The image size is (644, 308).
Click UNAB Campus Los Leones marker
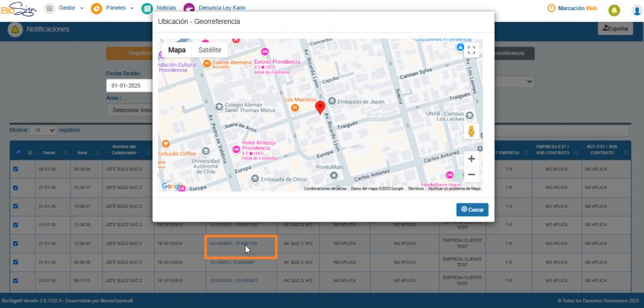(469, 116)
